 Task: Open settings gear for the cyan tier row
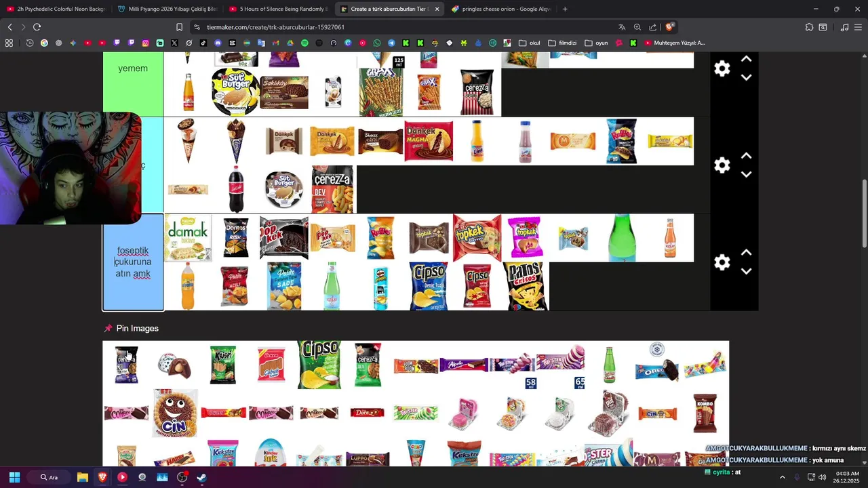pos(722,165)
